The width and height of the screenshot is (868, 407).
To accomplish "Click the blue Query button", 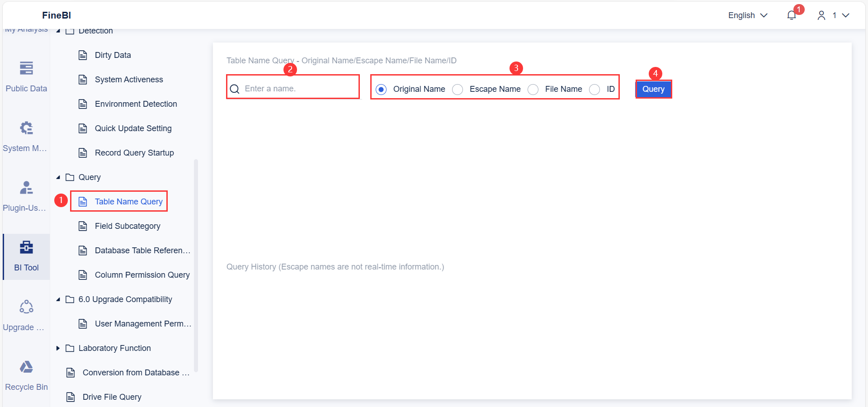I will click(653, 89).
